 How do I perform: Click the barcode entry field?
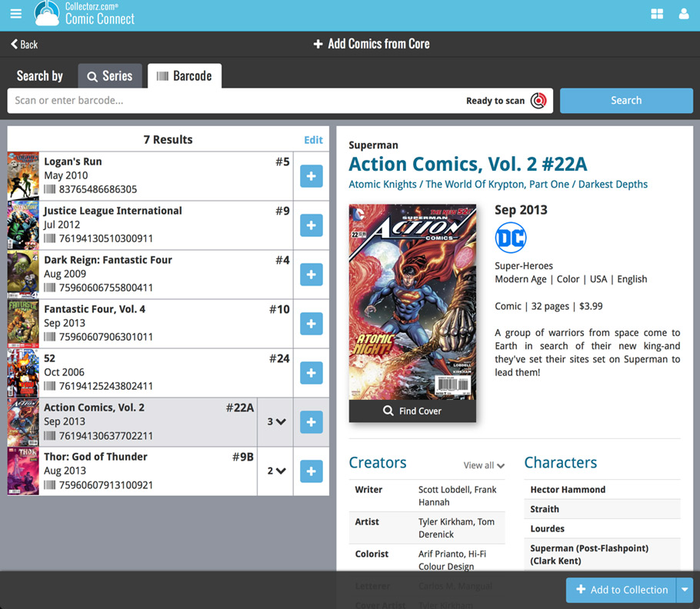point(231,101)
